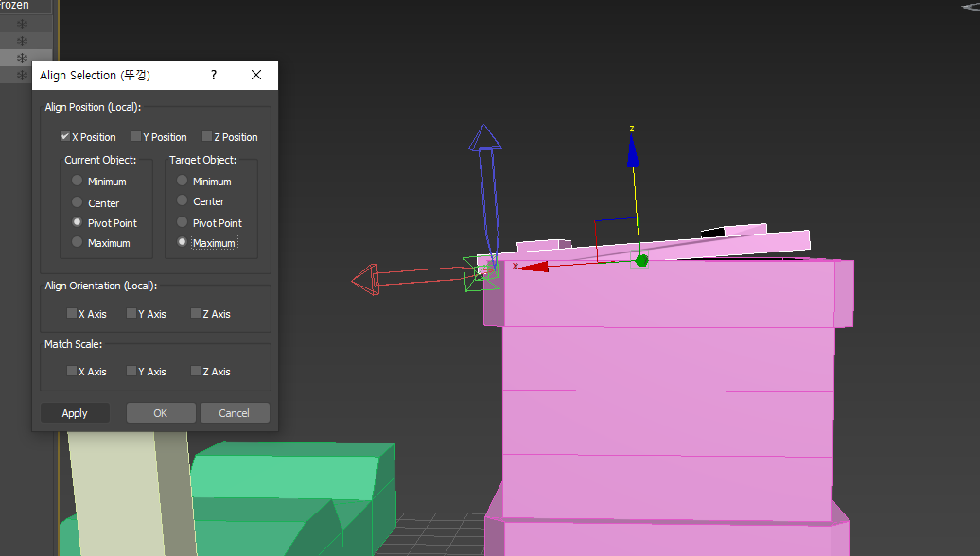
Task: Select Current Object Maximum radio button
Action: pyautogui.click(x=77, y=242)
